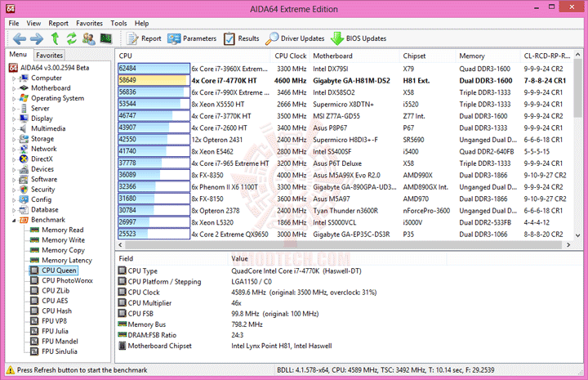Switch to the Favorites tab in the sidebar
This screenshot has height=380, width=588.
coord(49,55)
